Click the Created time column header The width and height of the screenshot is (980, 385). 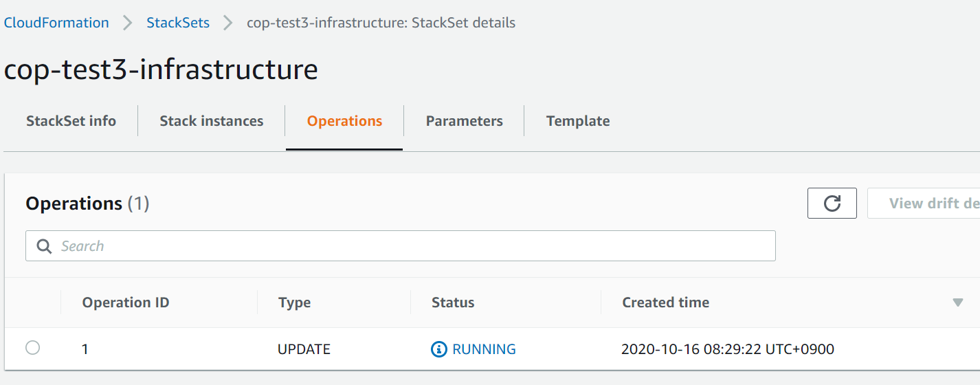pyautogui.click(x=666, y=302)
